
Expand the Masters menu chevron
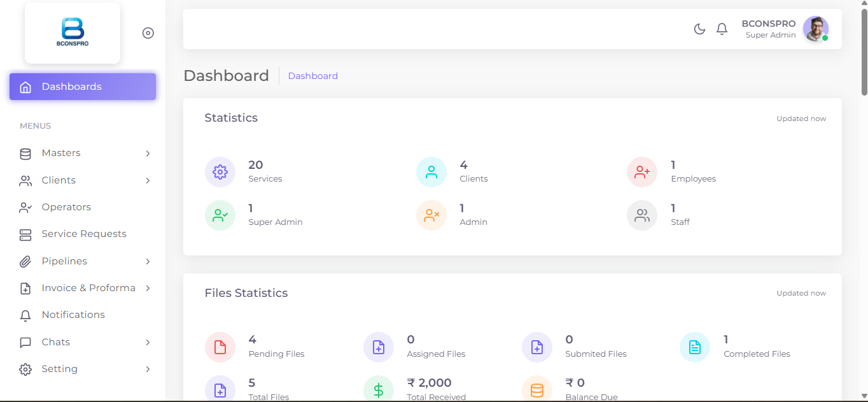[x=148, y=154]
